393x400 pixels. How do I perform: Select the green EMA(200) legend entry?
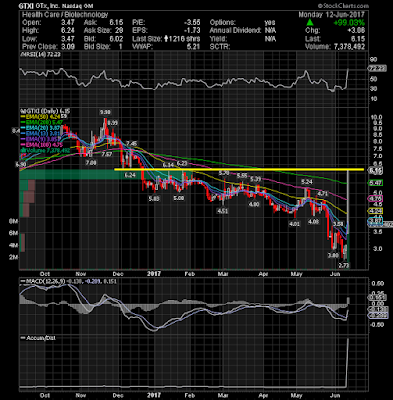pyautogui.click(x=41, y=122)
